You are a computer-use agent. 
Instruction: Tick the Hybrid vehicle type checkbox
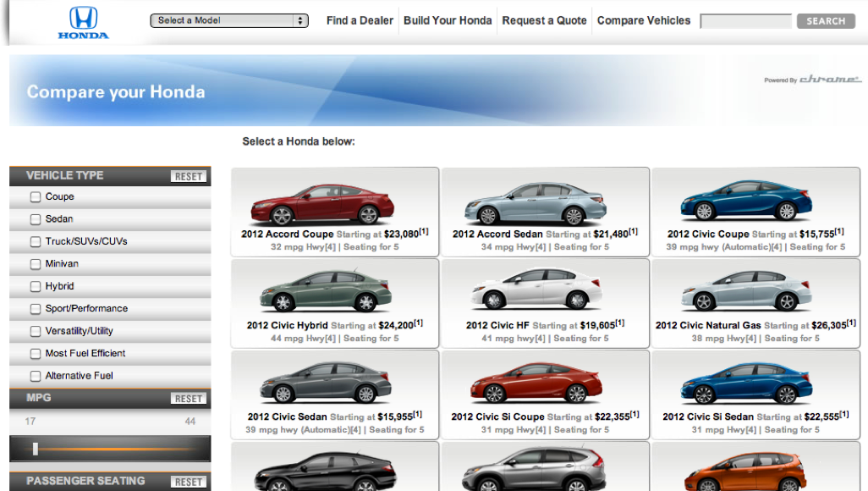pos(36,287)
